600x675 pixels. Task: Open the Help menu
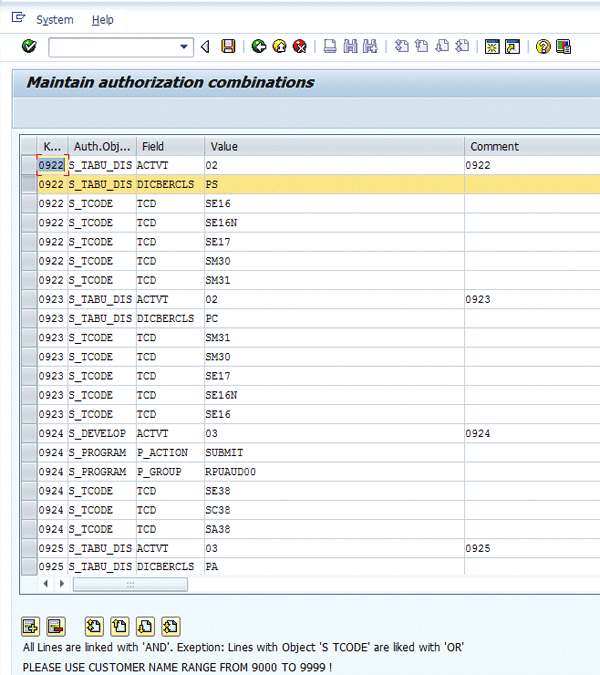[102, 19]
